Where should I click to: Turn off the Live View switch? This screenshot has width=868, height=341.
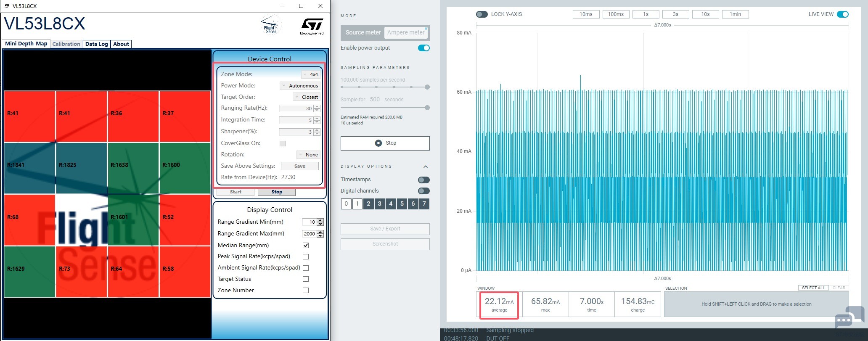pyautogui.click(x=843, y=14)
